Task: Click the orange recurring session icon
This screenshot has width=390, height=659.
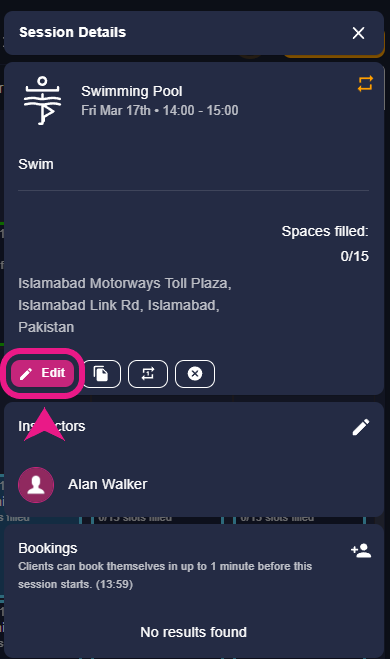Action: 365,83
